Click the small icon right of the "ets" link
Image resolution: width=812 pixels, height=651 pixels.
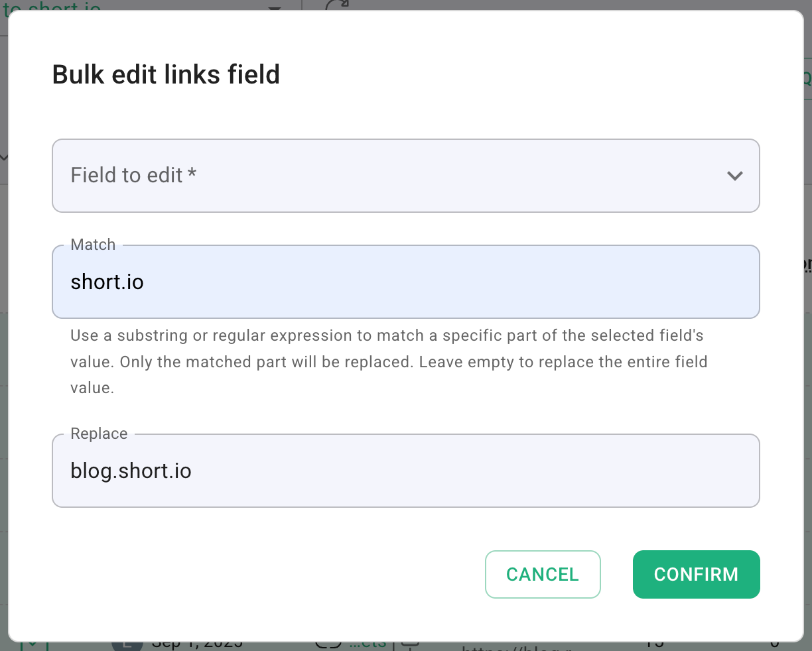coord(411,644)
